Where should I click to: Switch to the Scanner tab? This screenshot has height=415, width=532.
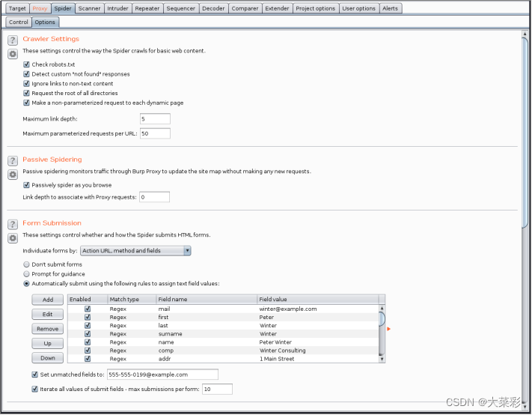[x=88, y=8]
